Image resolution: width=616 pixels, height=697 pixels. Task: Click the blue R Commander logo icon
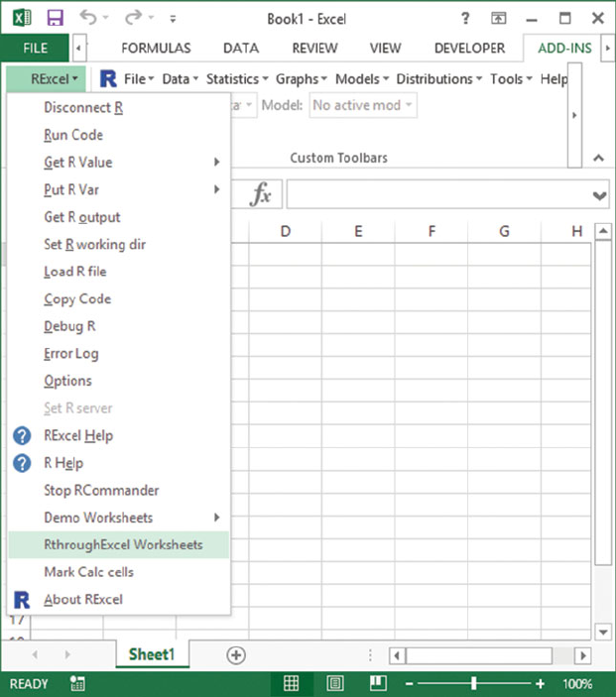[x=108, y=79]
